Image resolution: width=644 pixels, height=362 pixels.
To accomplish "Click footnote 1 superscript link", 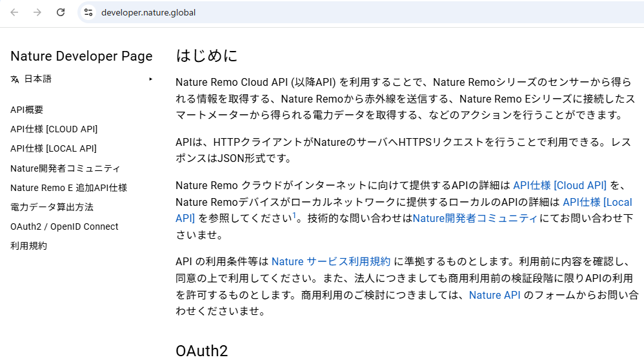I will point(294,216).
